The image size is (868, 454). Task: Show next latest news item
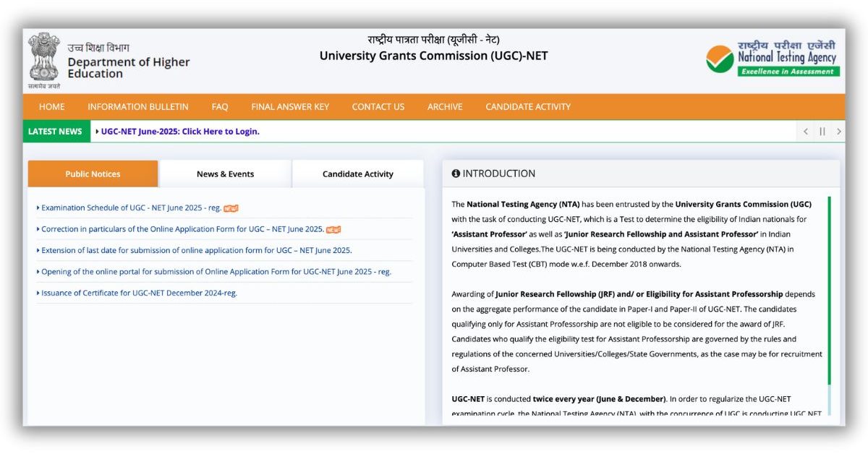coord(838,132)
